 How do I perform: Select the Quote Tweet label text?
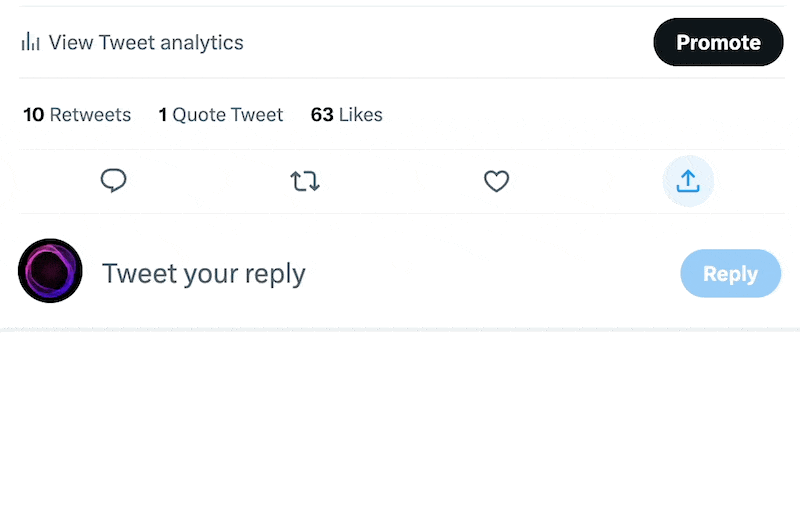(228, 115)
